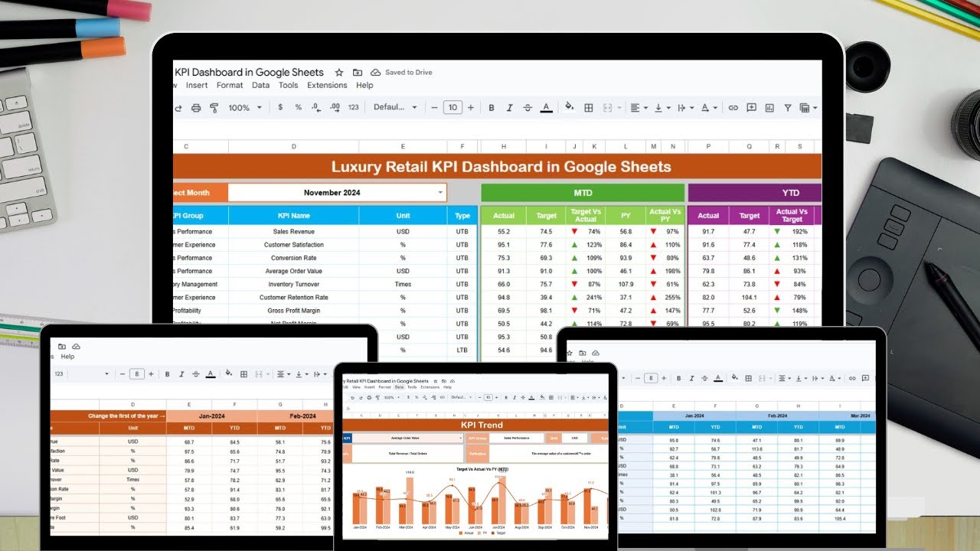Image resolution: width=980 pixels, height=551 pixels.
Task: Star the document in main Sheets window
Action: click(x=339, y=73)
